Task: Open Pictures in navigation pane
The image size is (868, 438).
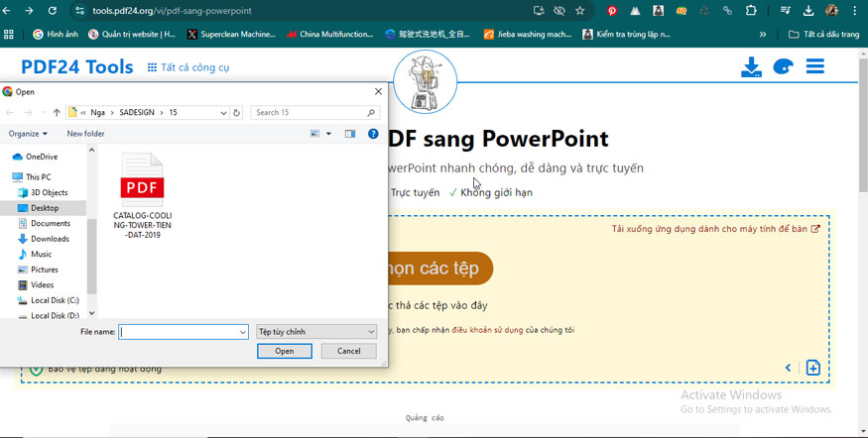Action: [x=45, y=270]
